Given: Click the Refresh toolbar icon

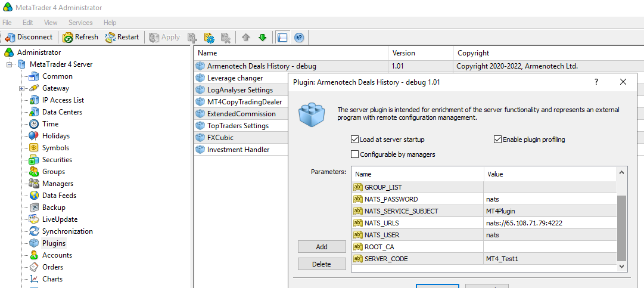Looking at the screenshot, I should tap(80, 37).
